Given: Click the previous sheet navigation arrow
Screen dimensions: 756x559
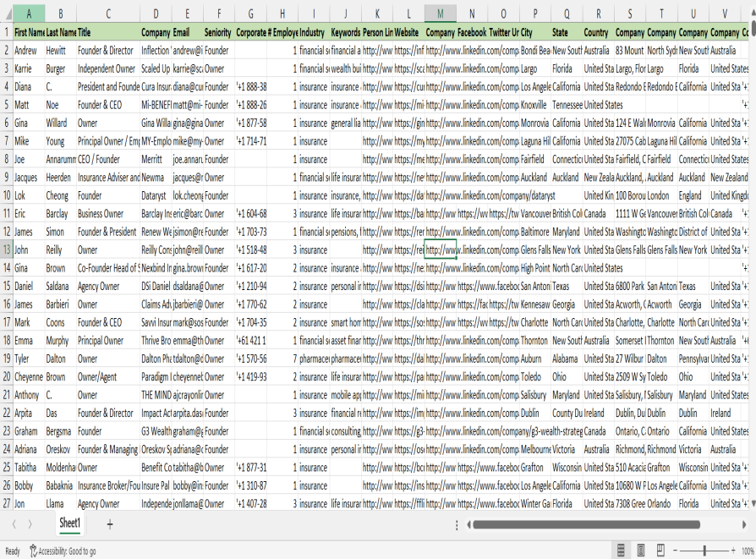Looking at the screenshot, I should (14, 524).
